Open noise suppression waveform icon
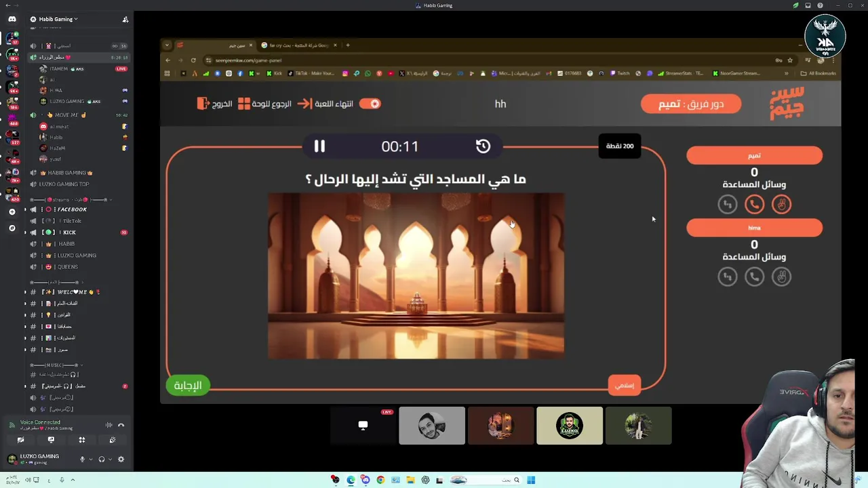The height and width of the screenshot is (488, 868). pyautogui.click(x=108, y=425)
